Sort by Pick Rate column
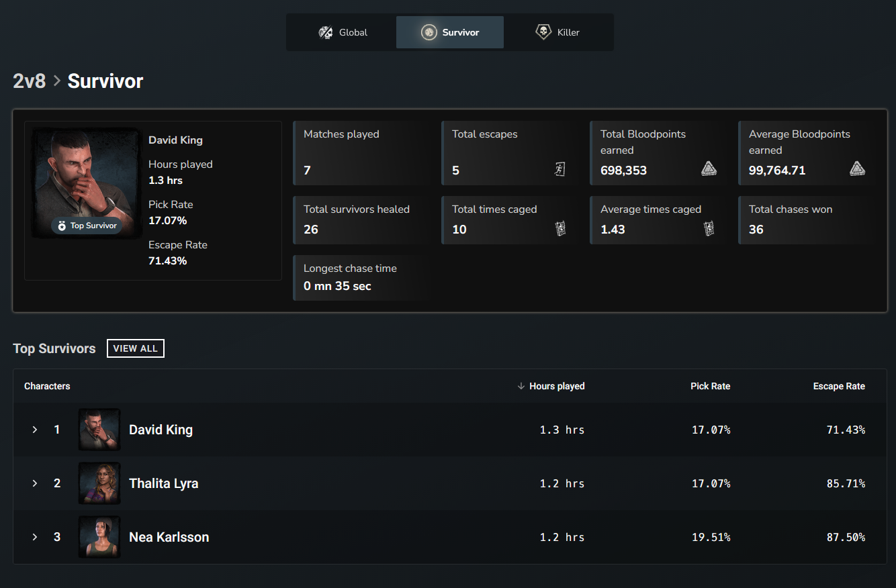 710,386
